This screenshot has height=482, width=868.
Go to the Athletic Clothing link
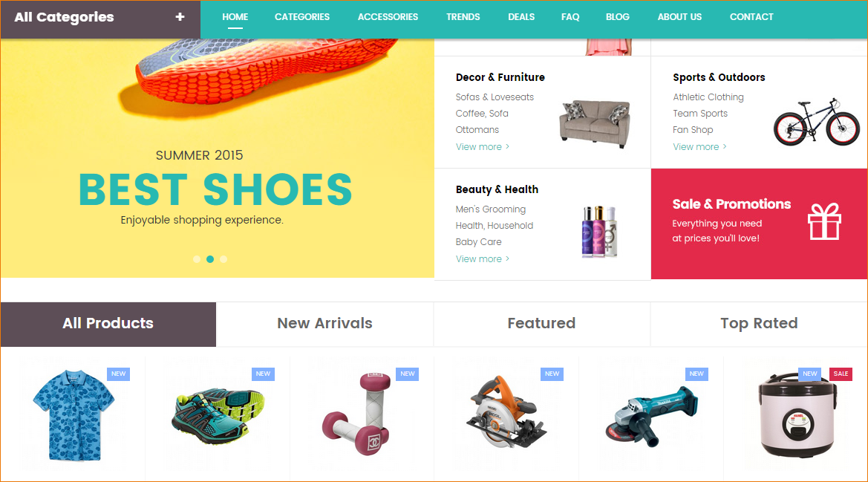coord(708,97)
